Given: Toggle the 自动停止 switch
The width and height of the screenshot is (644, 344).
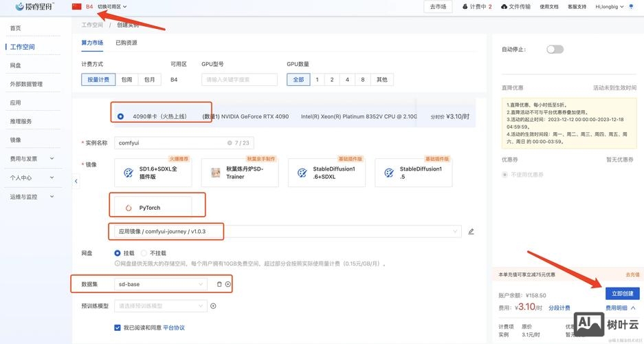Looking at the screenshot, I should pos(555,50).
